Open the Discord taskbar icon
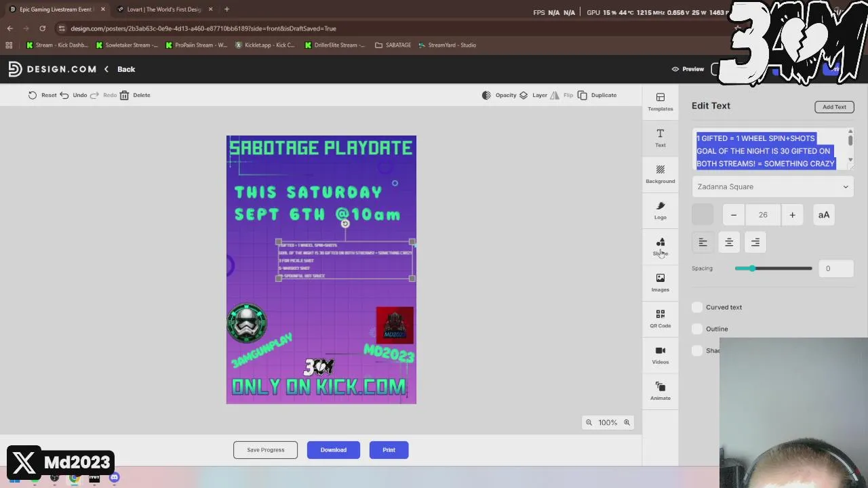The image size is (868, 488). (x=114, y=478)
